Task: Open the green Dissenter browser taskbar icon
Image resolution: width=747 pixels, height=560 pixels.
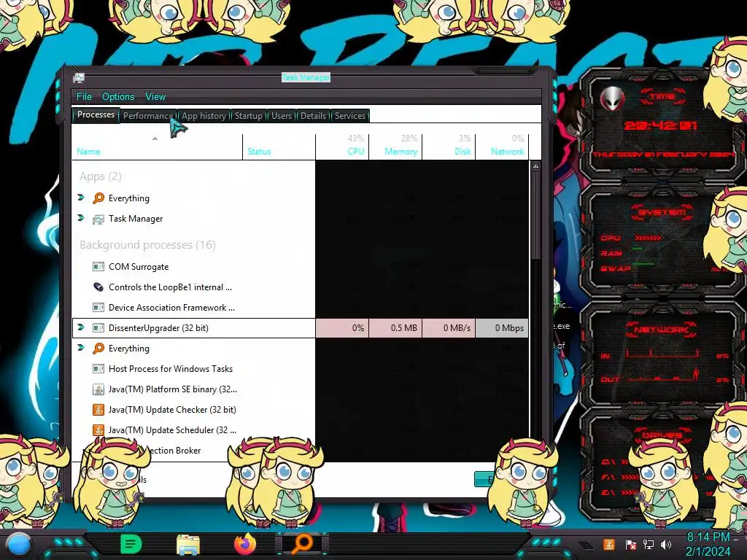Action: coord(131,544)
